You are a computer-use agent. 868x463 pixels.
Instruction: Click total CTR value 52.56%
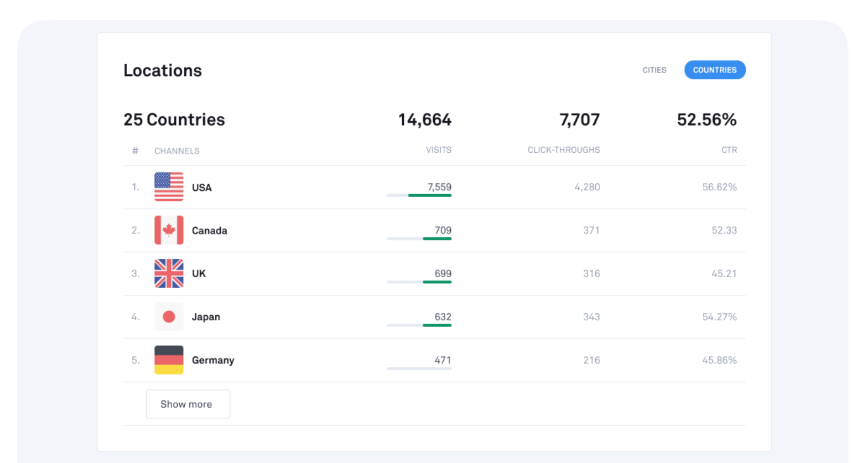[707, 119]
